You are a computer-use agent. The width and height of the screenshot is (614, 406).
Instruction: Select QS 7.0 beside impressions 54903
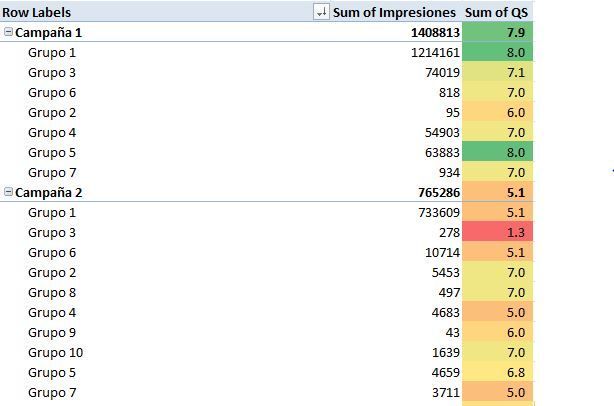pyautogui.click(x=497, y=132)
